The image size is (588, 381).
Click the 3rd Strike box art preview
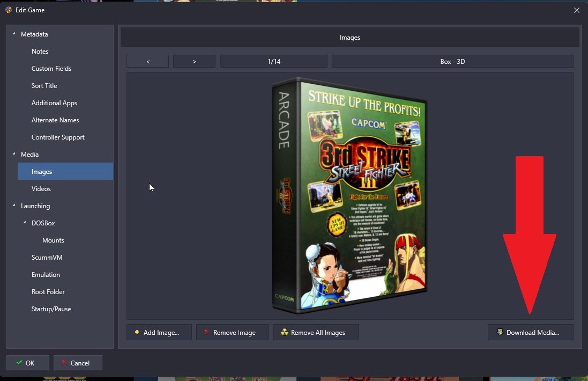(x=349, y=195)
